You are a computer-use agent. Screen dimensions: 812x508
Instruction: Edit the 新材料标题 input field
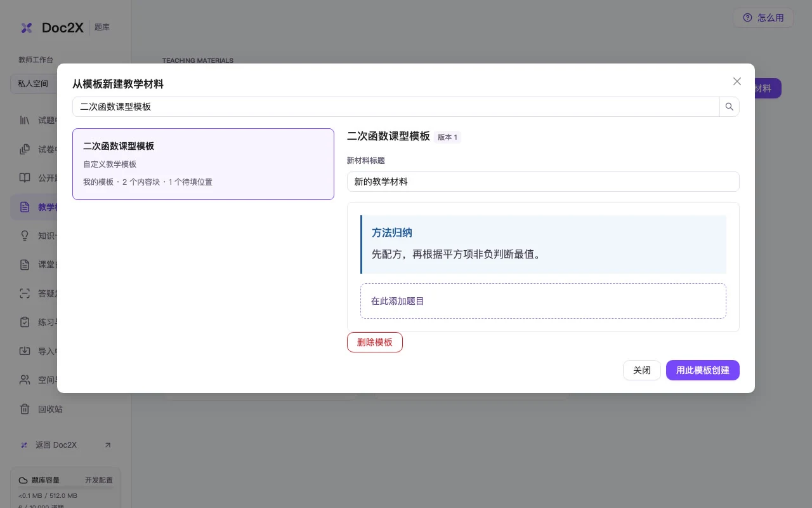point(543,182)
